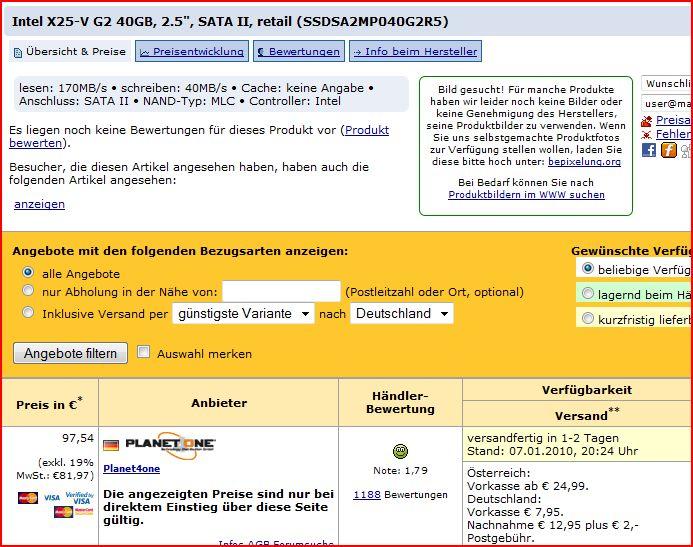693x547 pixels.
Task: Click the Händler-Bewertung column header
Action: pos(400,403)
